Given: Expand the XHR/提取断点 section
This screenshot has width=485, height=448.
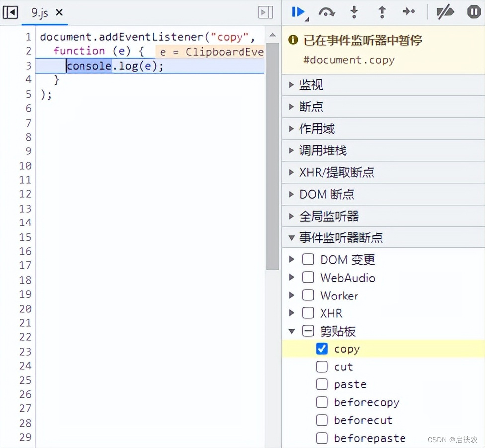Looking at the screenshot, I should tap(383, 172).
